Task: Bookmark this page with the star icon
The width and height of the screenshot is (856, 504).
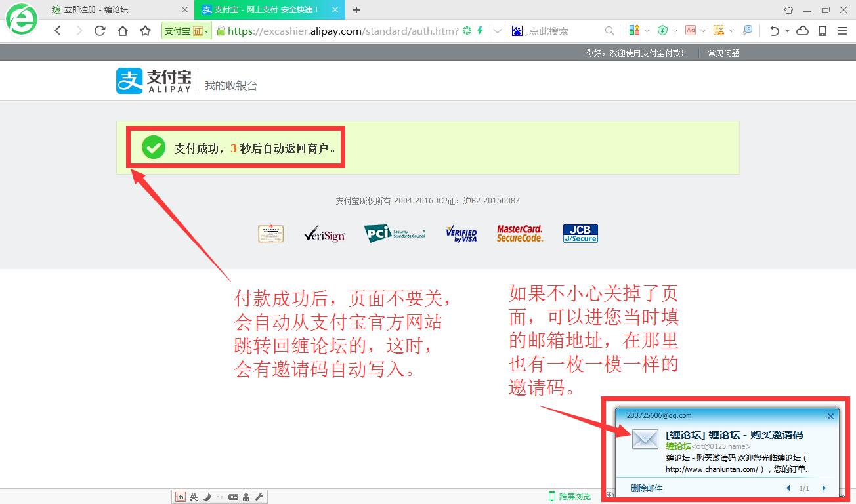Action: [x=145, y=31]
